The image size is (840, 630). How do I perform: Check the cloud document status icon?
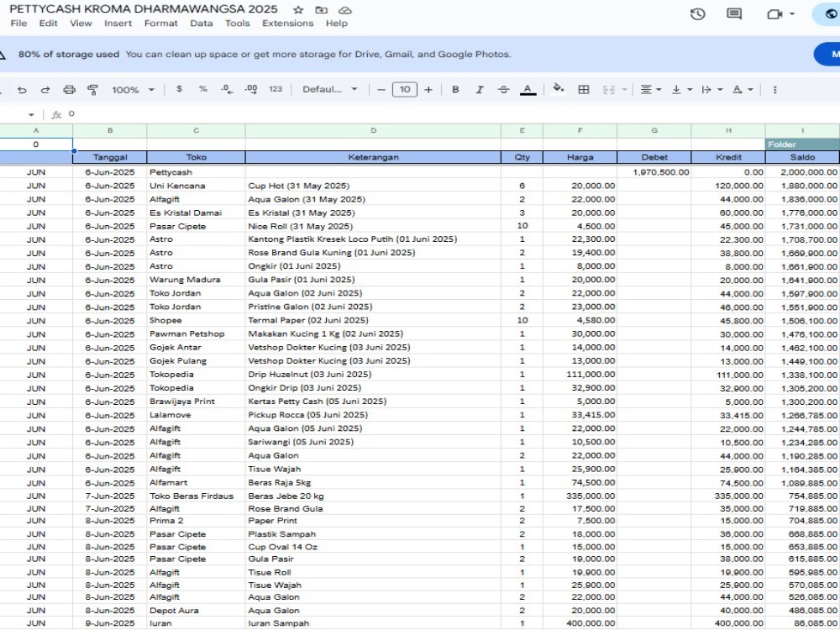coord(345,9)
